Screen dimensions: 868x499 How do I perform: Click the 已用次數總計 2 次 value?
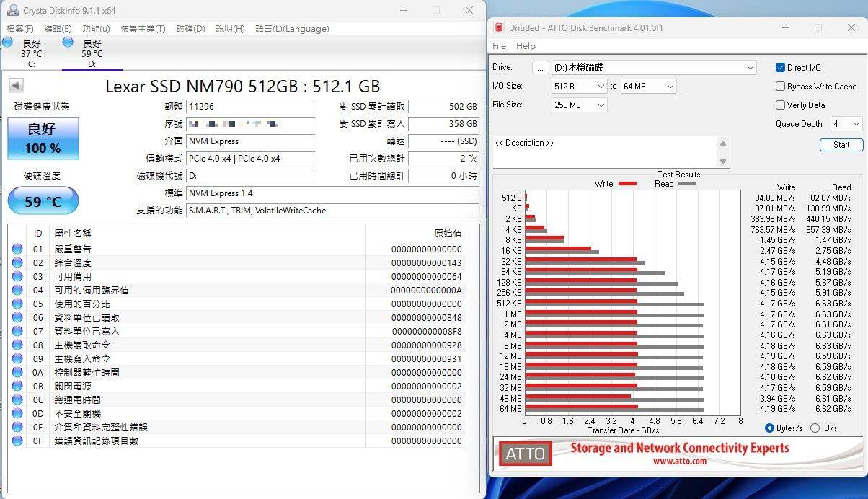[x=444, y=158]
